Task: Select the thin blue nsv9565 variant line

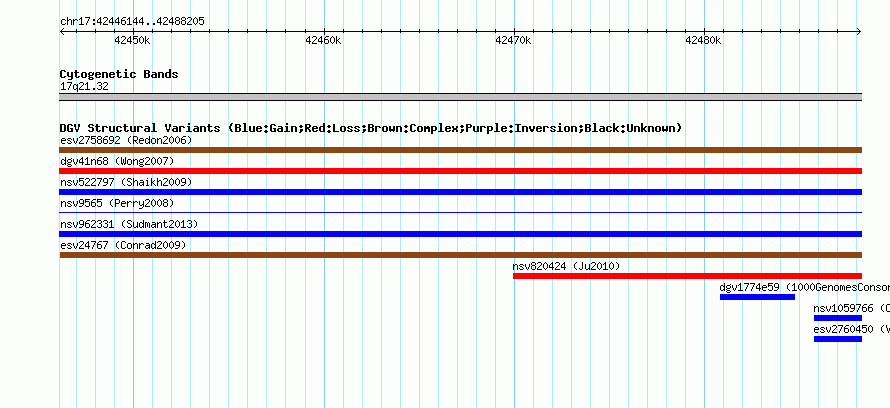Action: pyautogui.click(x=461, y=212)
